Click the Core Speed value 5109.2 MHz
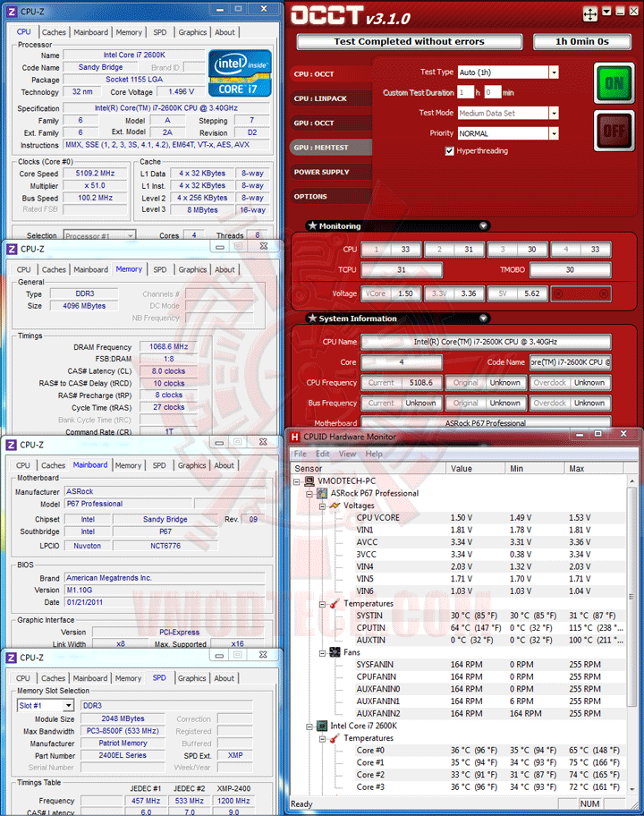 [95, 174]
